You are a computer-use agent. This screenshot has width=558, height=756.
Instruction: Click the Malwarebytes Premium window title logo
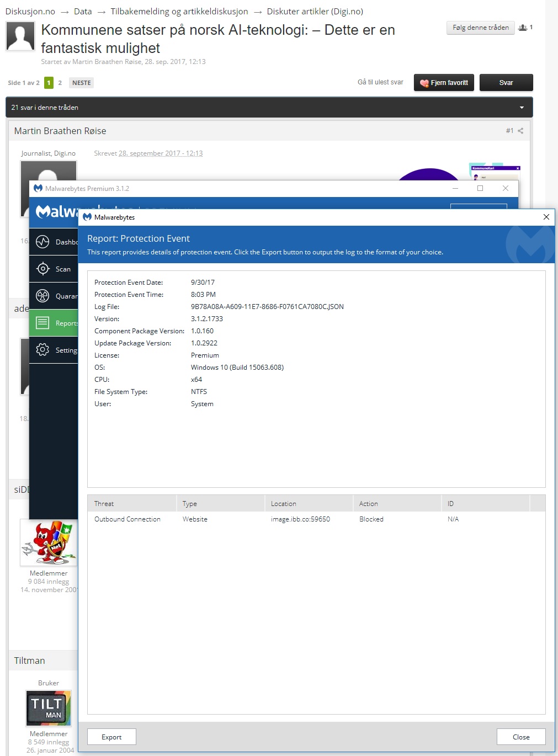pos(38,188)
